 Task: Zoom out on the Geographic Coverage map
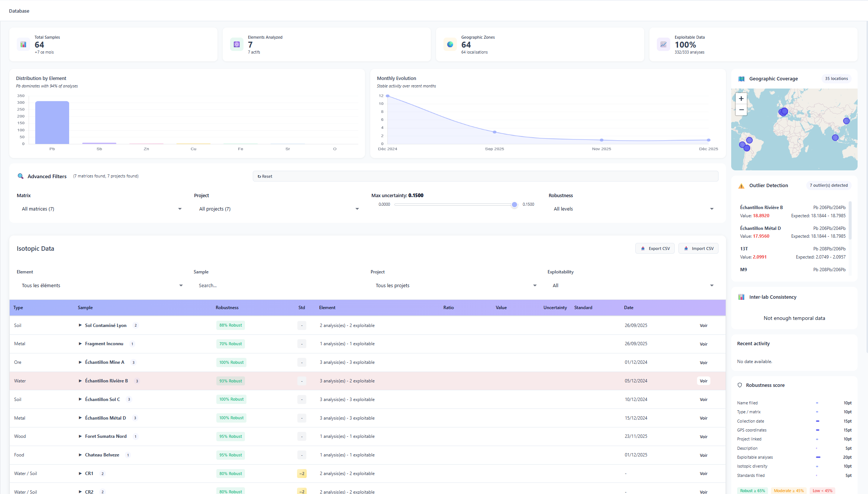tap(741, 110)
